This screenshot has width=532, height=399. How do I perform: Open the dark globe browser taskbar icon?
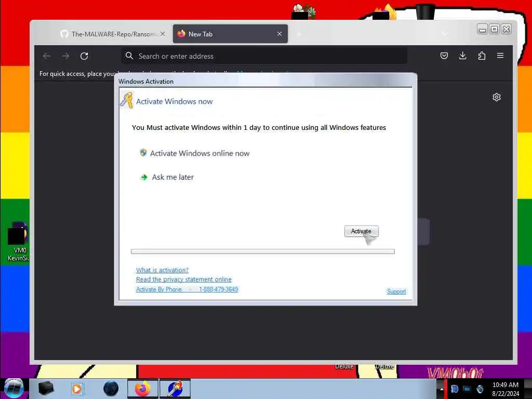(111, 389)
